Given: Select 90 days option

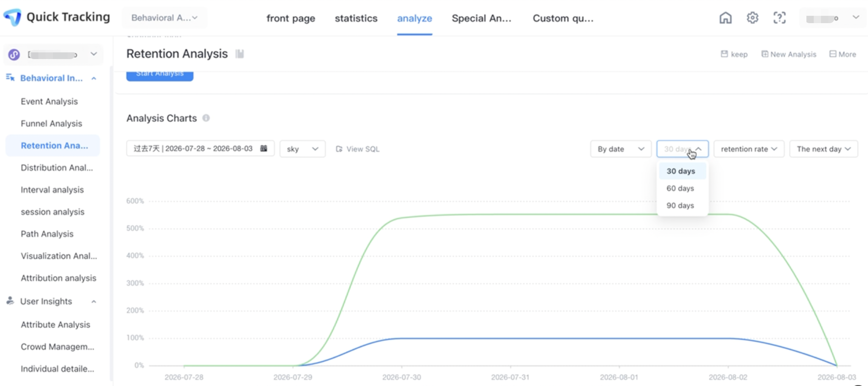Looking at the screenshot, I should click(x=682, y=205).
